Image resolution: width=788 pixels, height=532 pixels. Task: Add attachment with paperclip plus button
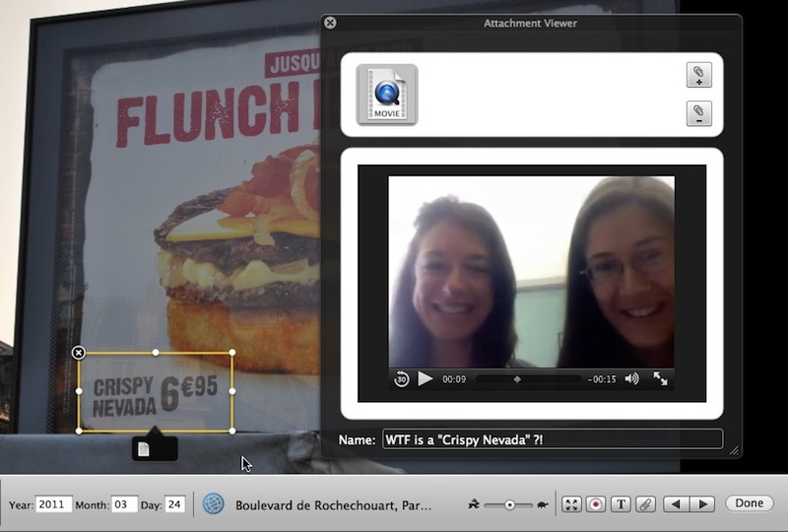click(699, 75)
